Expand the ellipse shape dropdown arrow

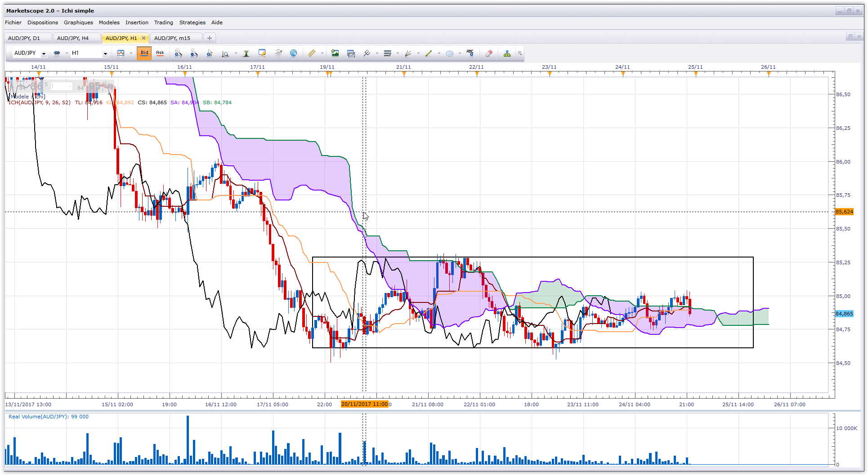click(x=460, y=53)
